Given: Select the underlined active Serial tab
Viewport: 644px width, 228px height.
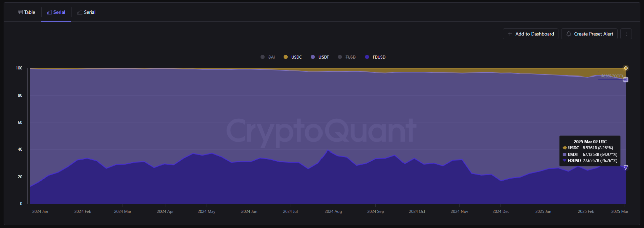Looking at the screenshot, I should pyautogui.click(x=56, y=12).
